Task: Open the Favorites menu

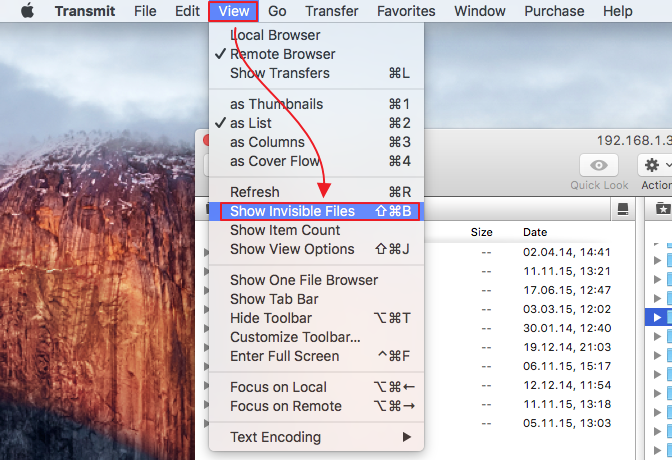Action: 406,11
